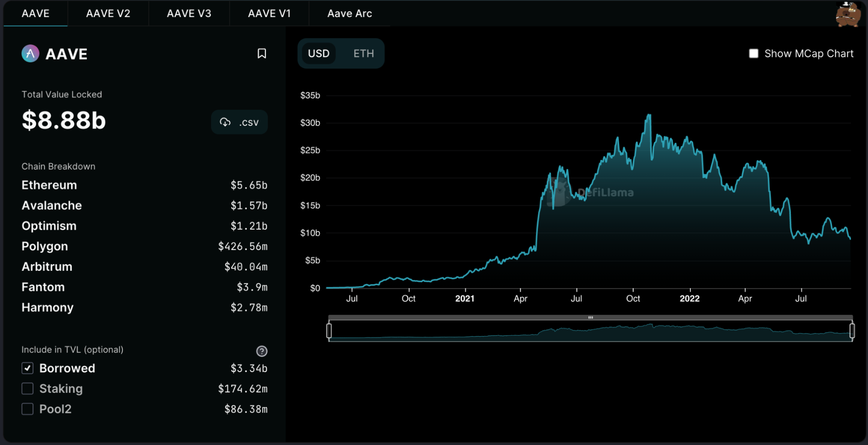Click the right handle of range slider
Viewport: 868px width, 445px height.
852,331
